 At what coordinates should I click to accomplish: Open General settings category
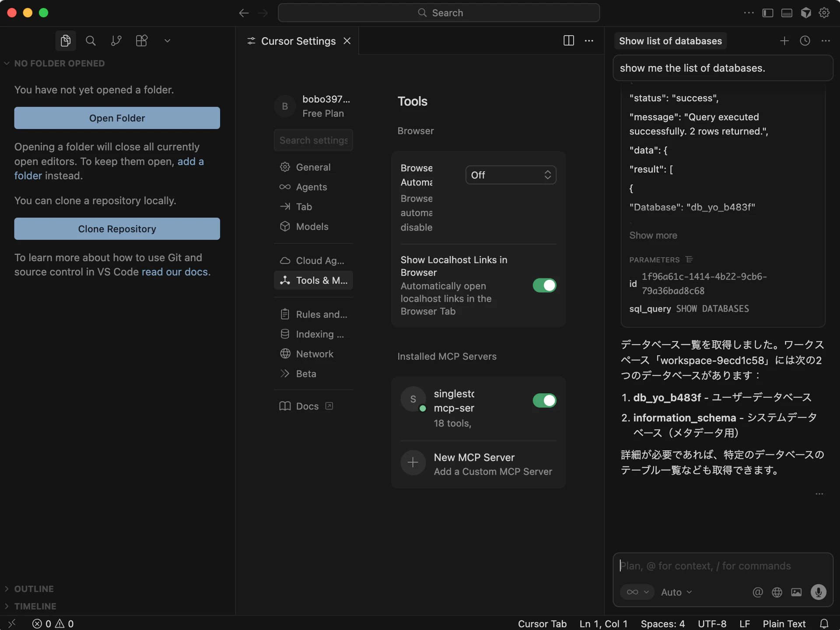coord(313,167)
